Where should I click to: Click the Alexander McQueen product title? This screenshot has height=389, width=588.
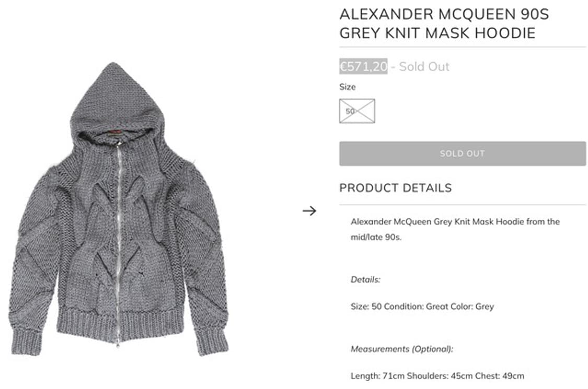[444, 23]
